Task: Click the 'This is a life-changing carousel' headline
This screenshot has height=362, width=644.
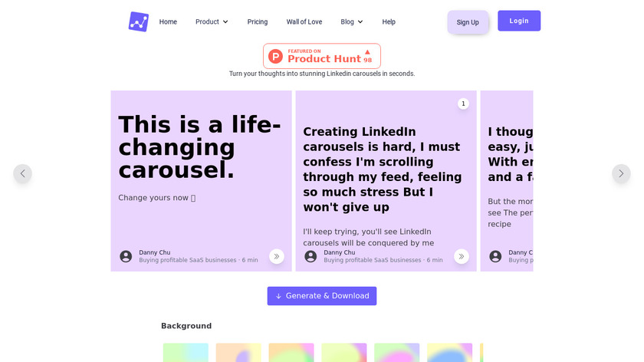Action: 199,146
